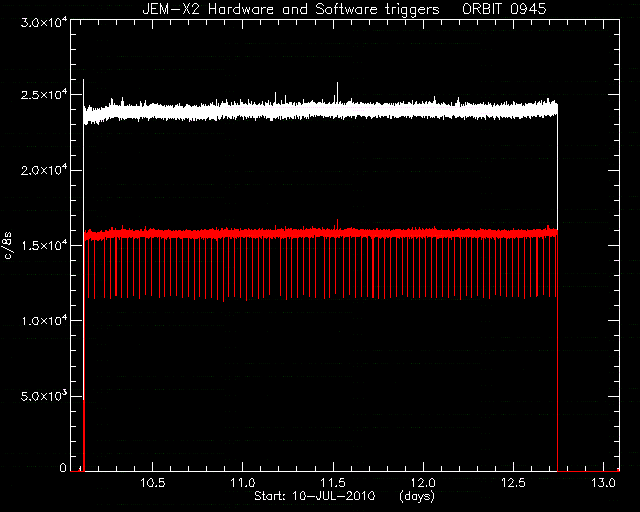
Task: Click the 13.0 x-axis tick label
Action: [603, 483]
